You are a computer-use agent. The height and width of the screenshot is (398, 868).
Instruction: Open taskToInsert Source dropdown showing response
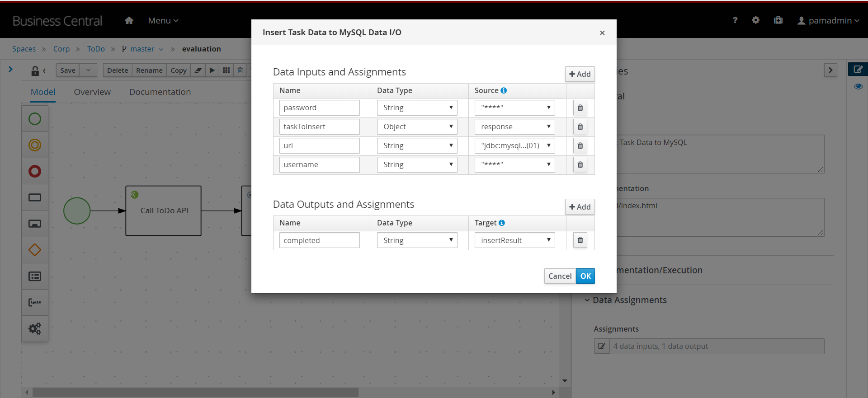pyautogui.click(x=514, y=127)
